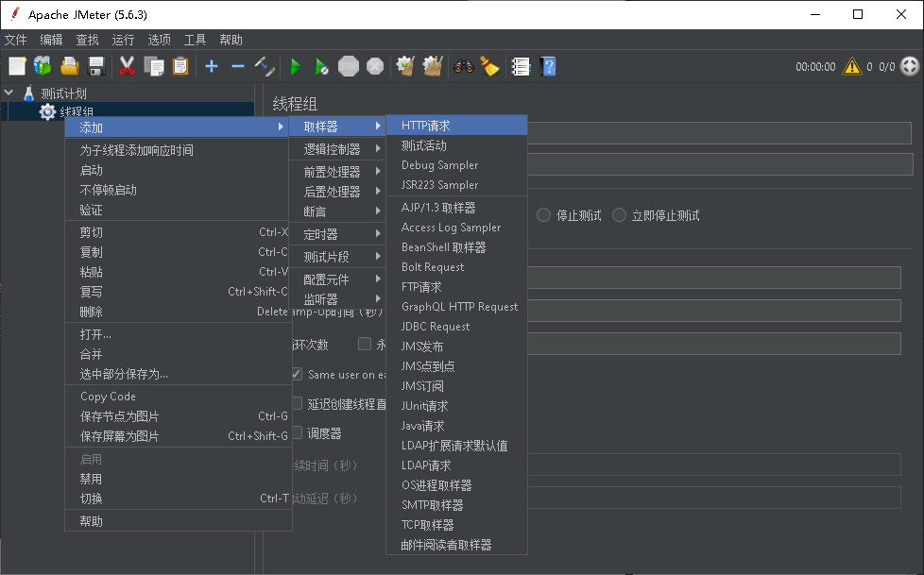
Task: Click the Reset search brush icon
Action: point(489,66)
